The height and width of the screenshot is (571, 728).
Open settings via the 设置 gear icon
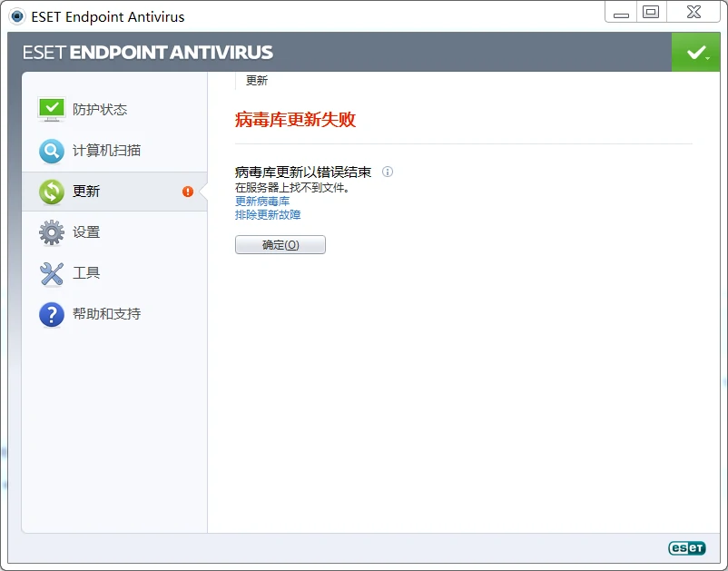(x=52, y=232)
